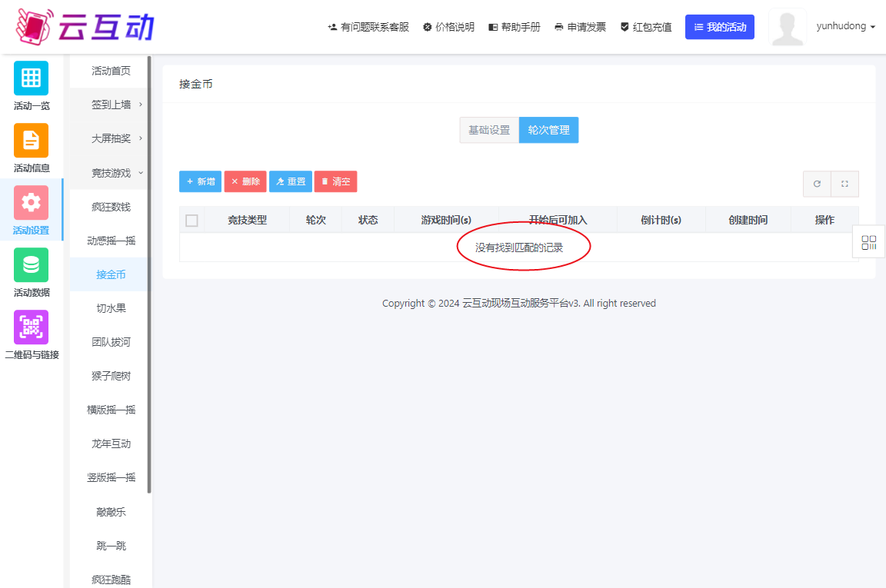Tick the select-all checkbox in table header
The image size is (886, 588).
(192, 221)
